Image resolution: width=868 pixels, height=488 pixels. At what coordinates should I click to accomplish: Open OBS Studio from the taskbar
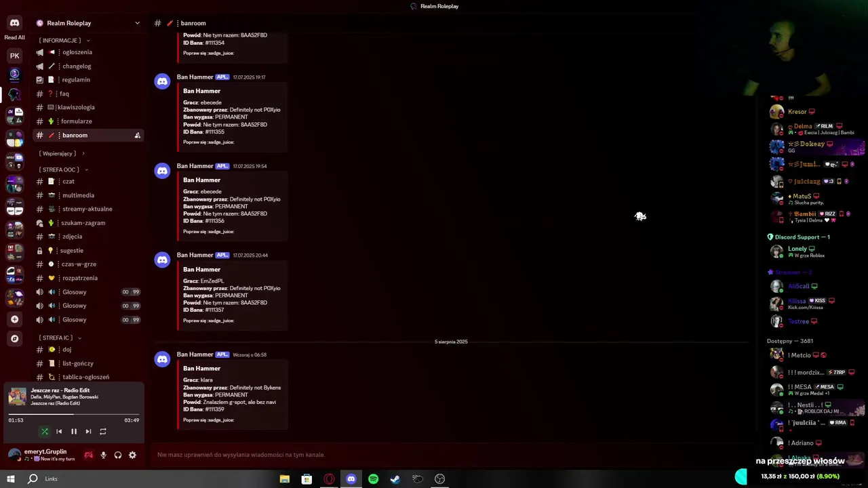click(439, 479)
